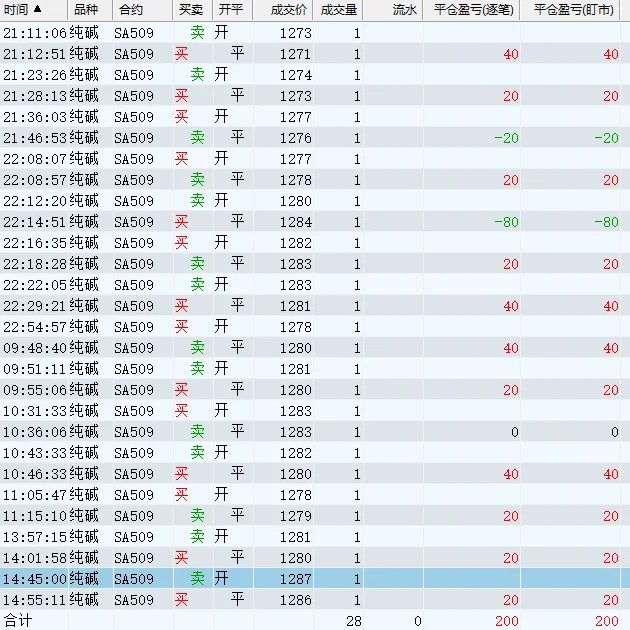Click SA509 in the 10:36:06 row
630x630 pixels.
134,432
